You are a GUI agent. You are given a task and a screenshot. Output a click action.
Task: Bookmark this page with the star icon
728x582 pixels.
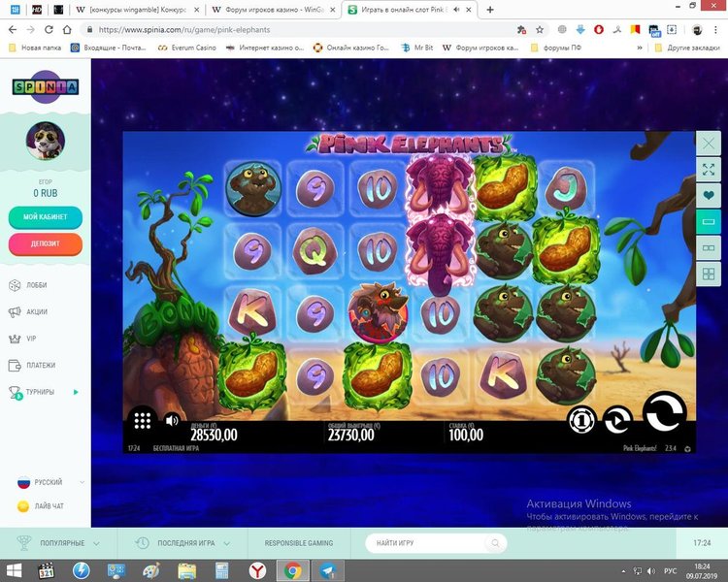[x=540, y=30]
